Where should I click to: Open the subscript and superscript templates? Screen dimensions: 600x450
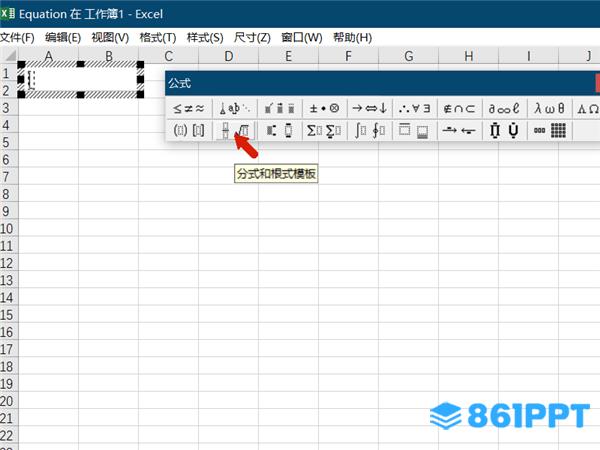(280, 130)
